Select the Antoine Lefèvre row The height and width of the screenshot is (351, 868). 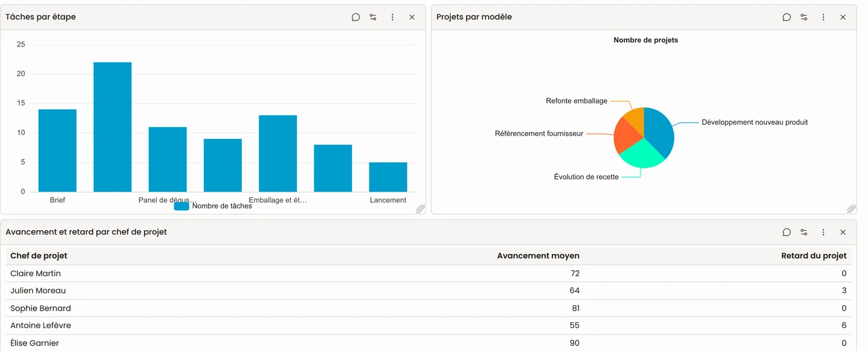428,326
